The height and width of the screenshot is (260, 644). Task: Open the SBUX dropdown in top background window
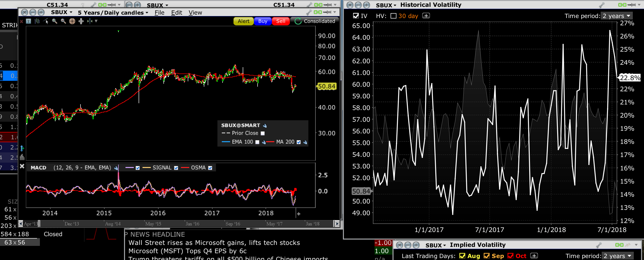[157, 5]
